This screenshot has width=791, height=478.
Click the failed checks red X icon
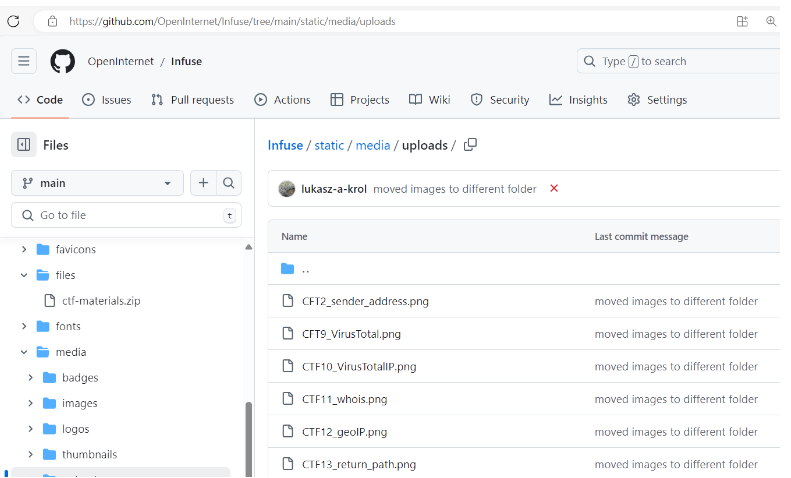554,188
